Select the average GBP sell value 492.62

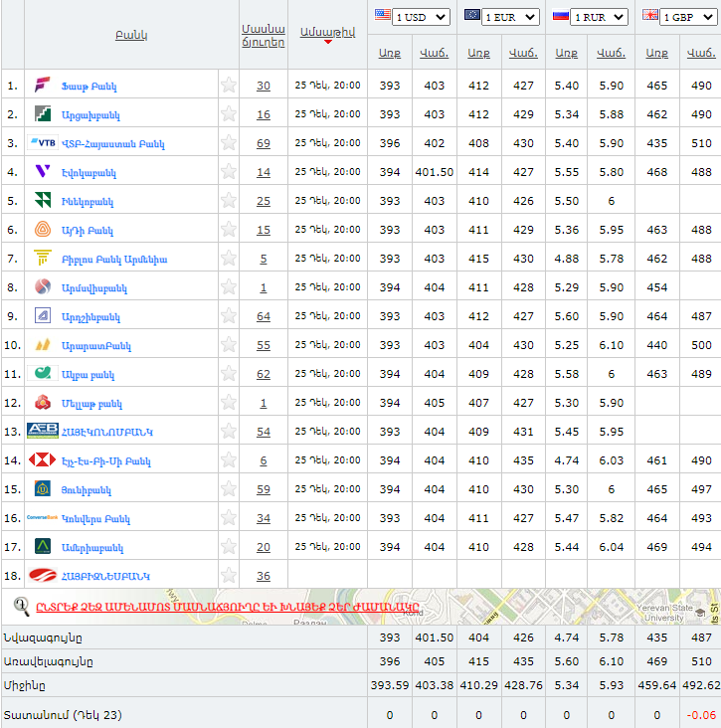[701, 685]
